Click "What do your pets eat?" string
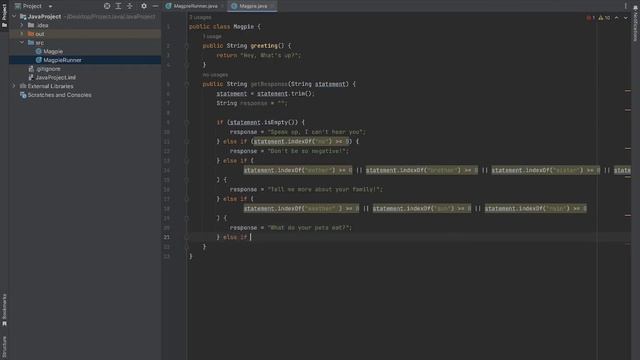 point(308,228)
